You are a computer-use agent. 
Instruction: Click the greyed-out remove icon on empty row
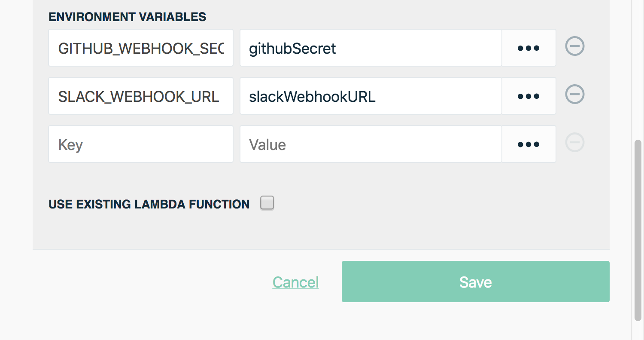(574, 142)
